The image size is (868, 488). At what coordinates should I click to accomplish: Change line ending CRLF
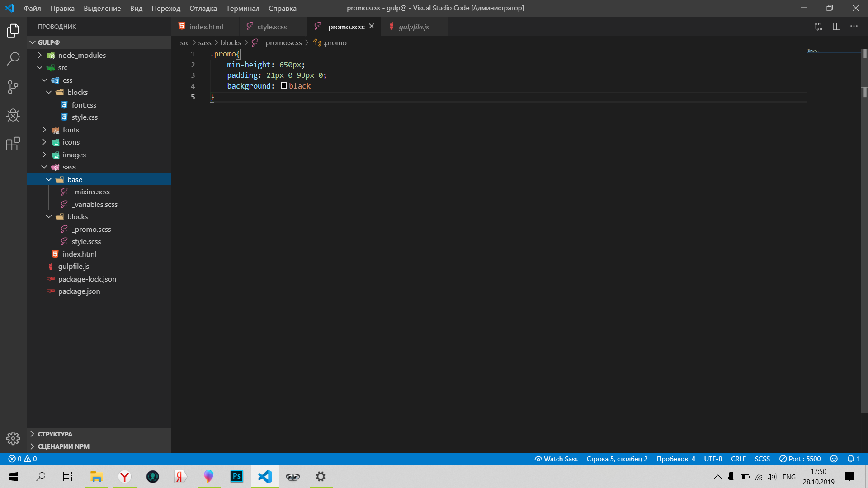click(x=738, y=459)
